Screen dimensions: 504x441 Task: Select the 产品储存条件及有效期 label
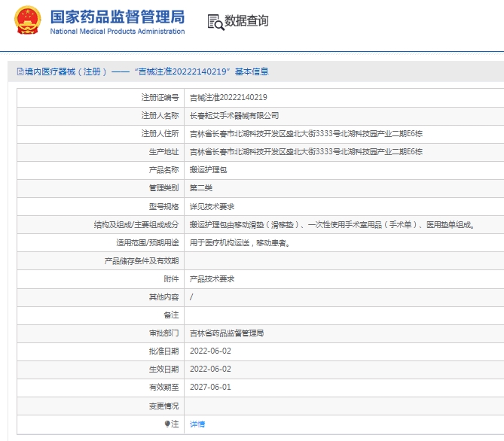pyautogui.click(x=142, y=261)
